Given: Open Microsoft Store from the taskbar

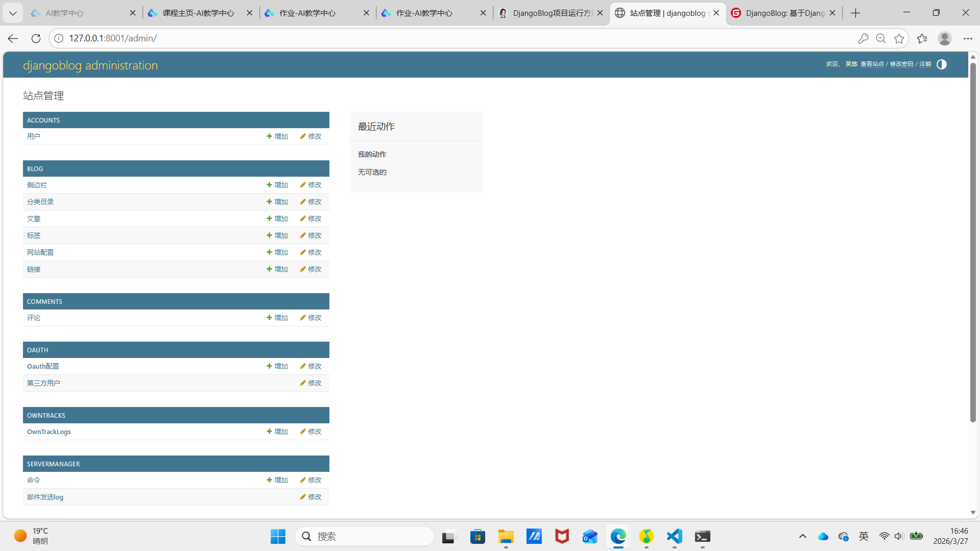Looking at the screenshot, I should 478,537.
